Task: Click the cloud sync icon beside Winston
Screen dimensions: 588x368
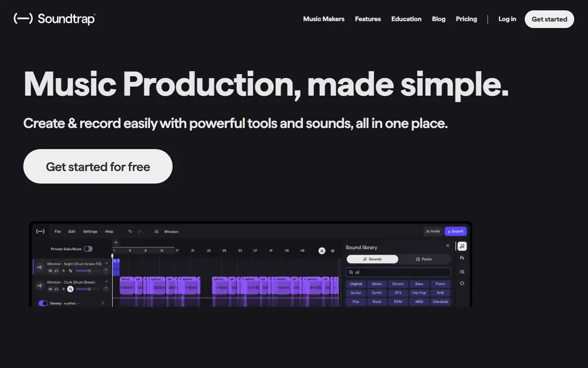Action: coord(157,232)
